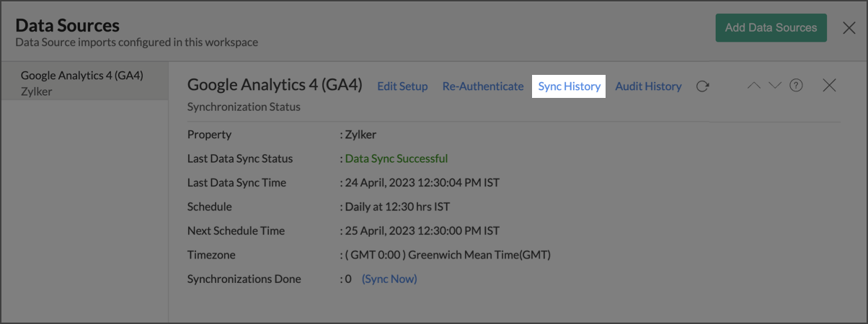Click the Zylker property value
Image resolution: width=868 pixels, height=324 pixels.
[360, 135]
